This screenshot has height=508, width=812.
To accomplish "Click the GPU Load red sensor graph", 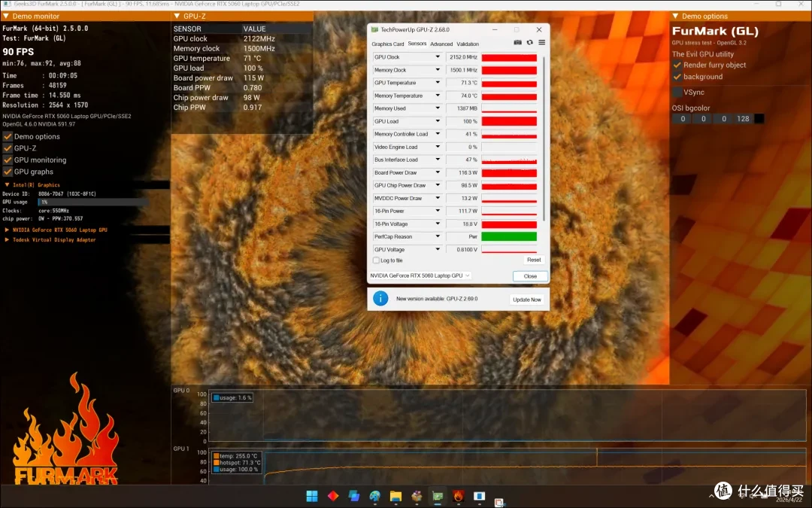I will coord(509,121).
